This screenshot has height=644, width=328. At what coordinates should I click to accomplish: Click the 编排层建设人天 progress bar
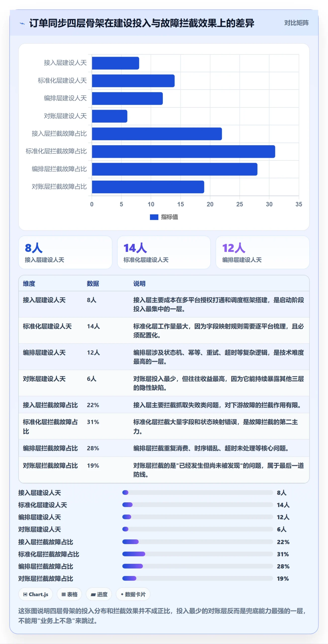tap(198, 517)
